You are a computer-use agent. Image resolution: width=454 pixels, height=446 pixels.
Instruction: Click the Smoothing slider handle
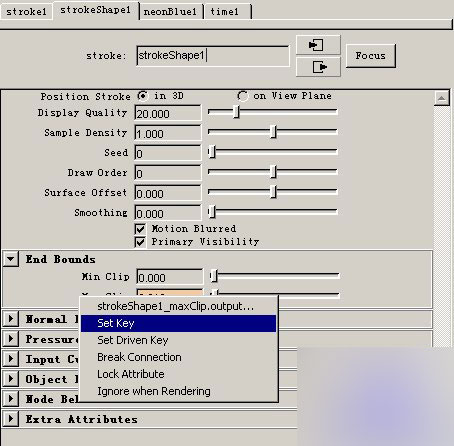[212, 212]
